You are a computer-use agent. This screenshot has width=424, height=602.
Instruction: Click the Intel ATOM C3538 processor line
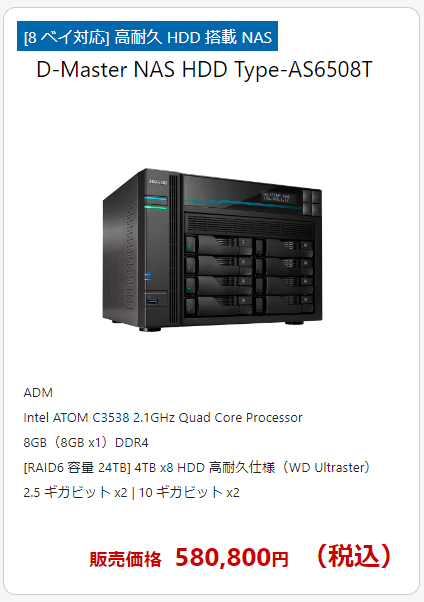(163, 417)
